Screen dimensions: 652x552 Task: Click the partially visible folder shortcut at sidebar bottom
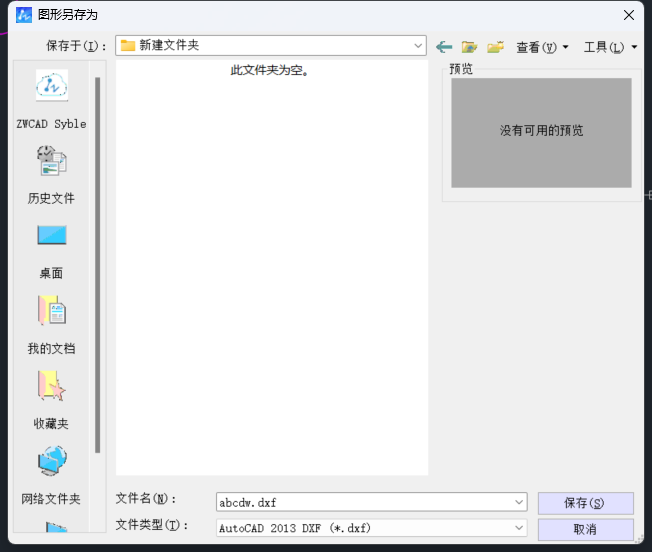click(x=56, y=527)
